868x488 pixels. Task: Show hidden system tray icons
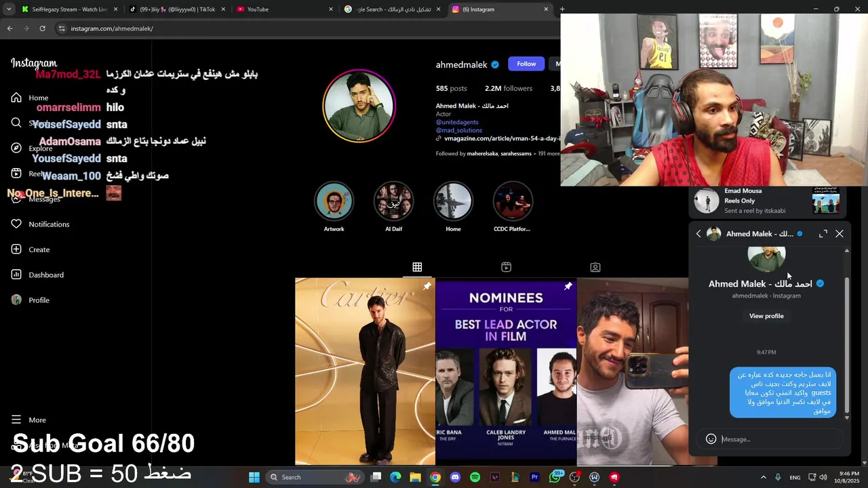click(x=763, y=477)
